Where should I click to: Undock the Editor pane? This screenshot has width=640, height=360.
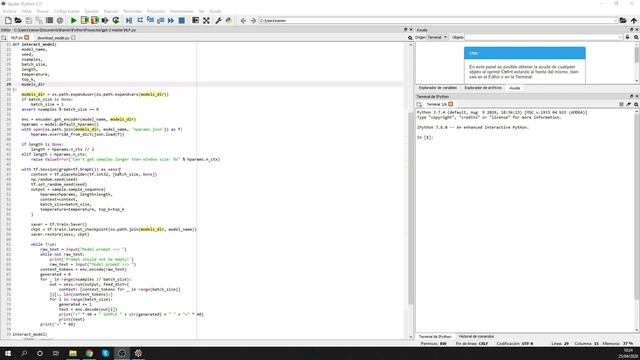405,30
